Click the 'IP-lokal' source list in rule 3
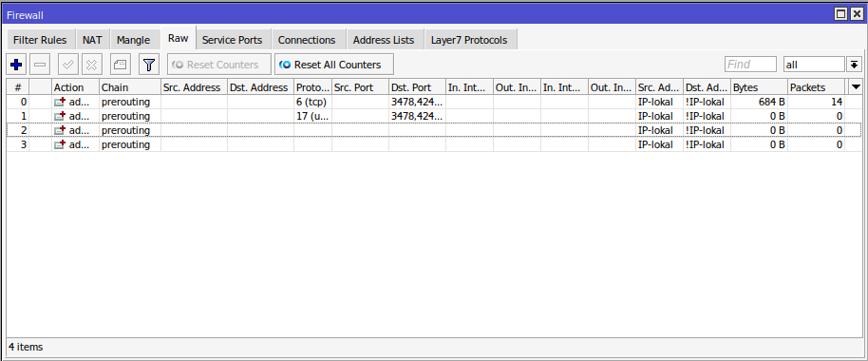Image resolution: width=868 pixels, height=361 pixels. coord(655,145)
